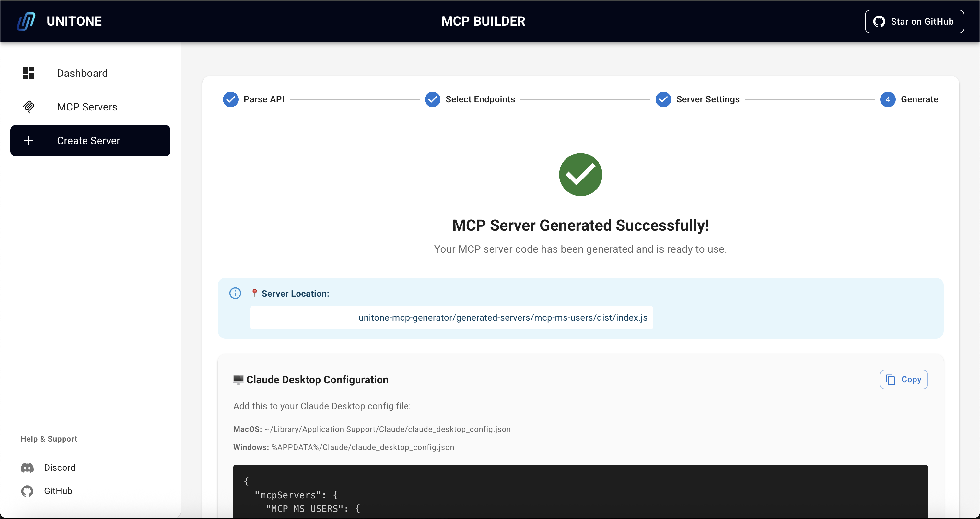Click the info icon in Server Location box
The width and height of the screenshot is (980, 519).
click(235, 293)
